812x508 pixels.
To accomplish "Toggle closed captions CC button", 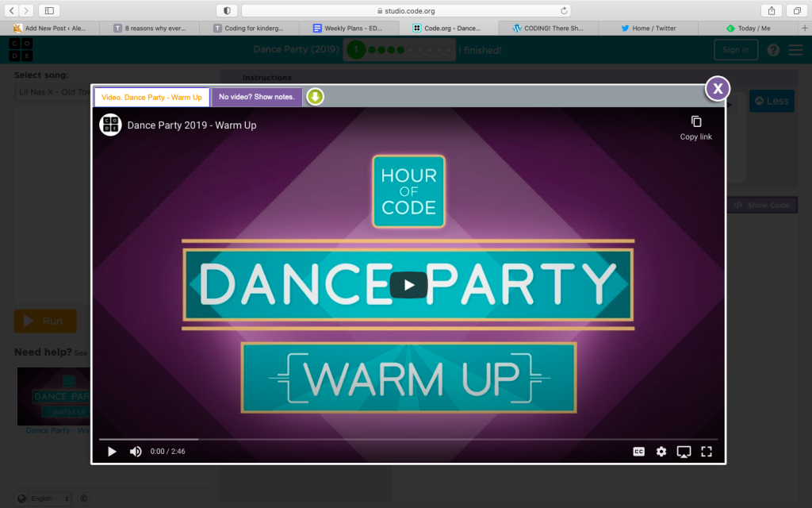I will 639,452.
